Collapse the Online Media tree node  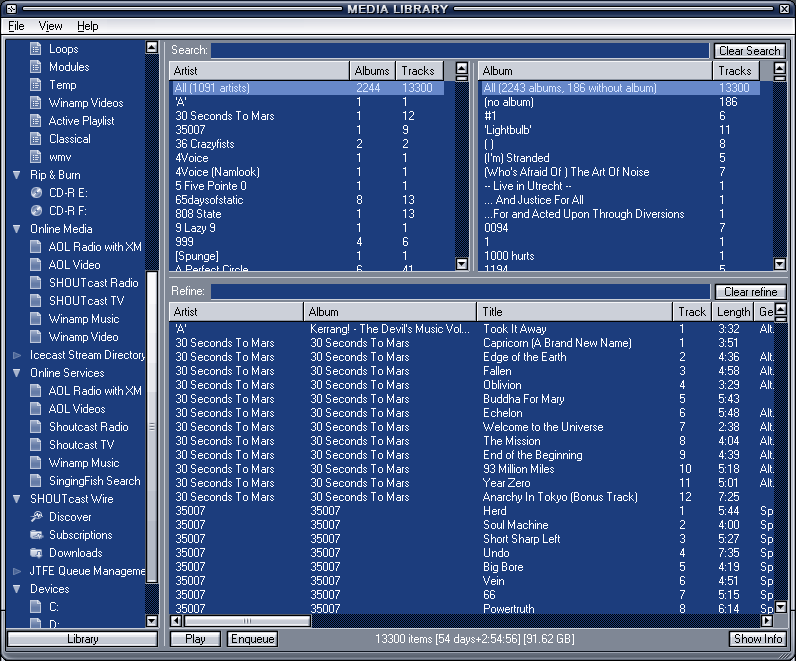(17, 229)
